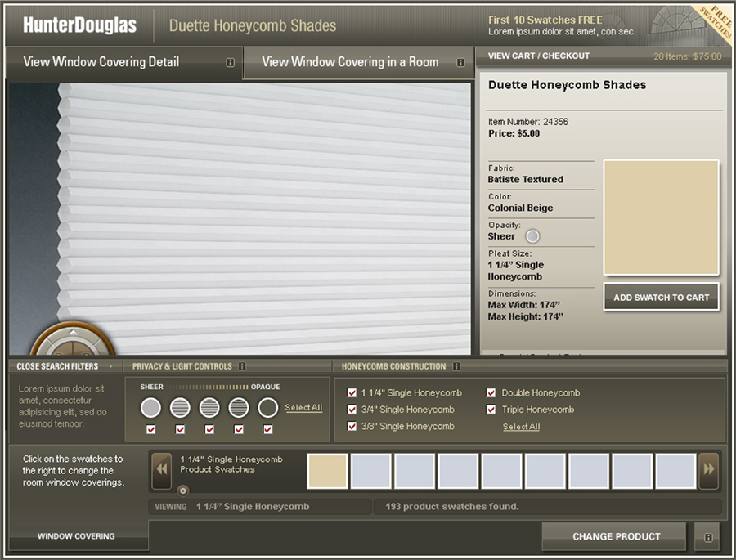This screenshot has width=736, height=560.
Task: Uncheck the opaque level checkbox
Action: 268,429
